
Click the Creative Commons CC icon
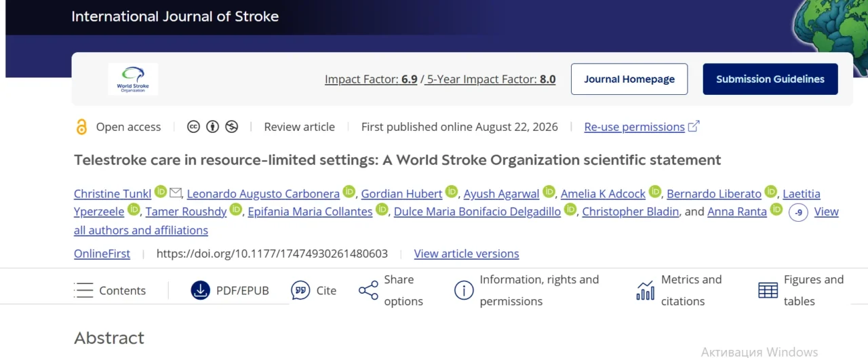point(193,127)
